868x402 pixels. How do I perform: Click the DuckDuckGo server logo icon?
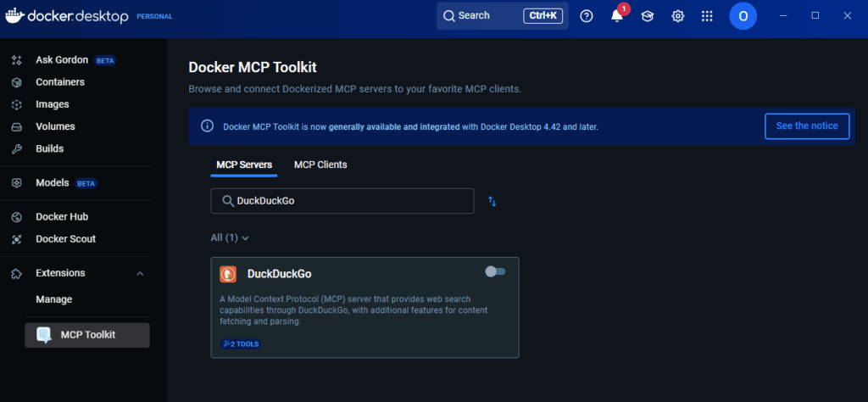pyautogui.click(x=228, y=274)
